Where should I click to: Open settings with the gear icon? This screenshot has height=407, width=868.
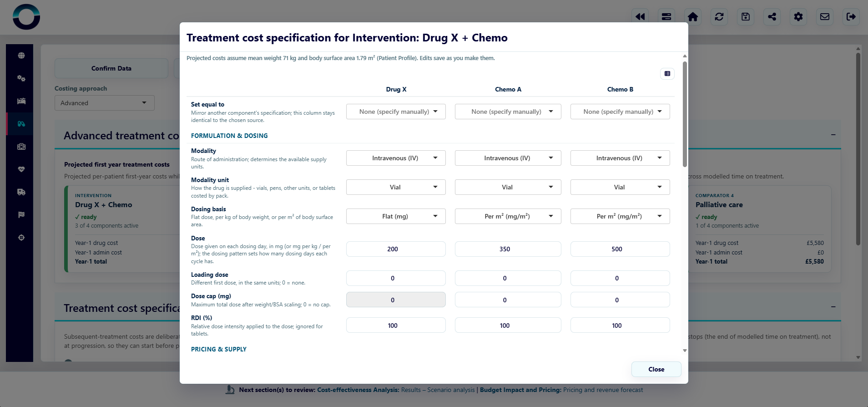(798, 17)
